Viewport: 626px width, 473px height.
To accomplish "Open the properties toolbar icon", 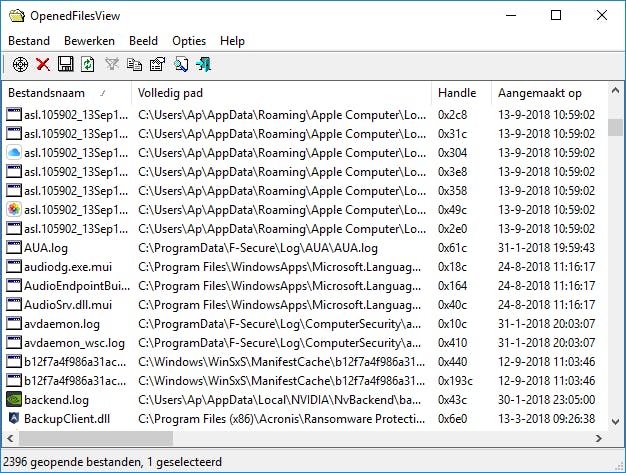I will click(157, 65).
